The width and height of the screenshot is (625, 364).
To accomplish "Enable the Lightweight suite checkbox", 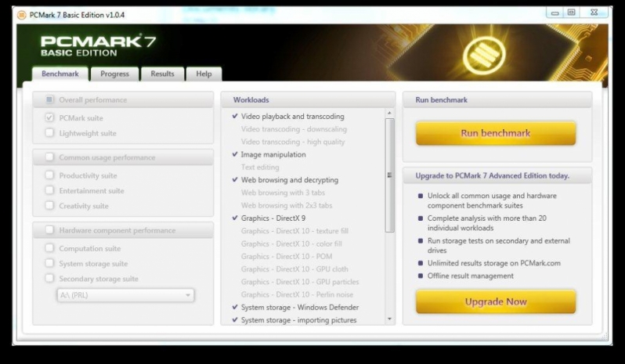I will [49, 133].
